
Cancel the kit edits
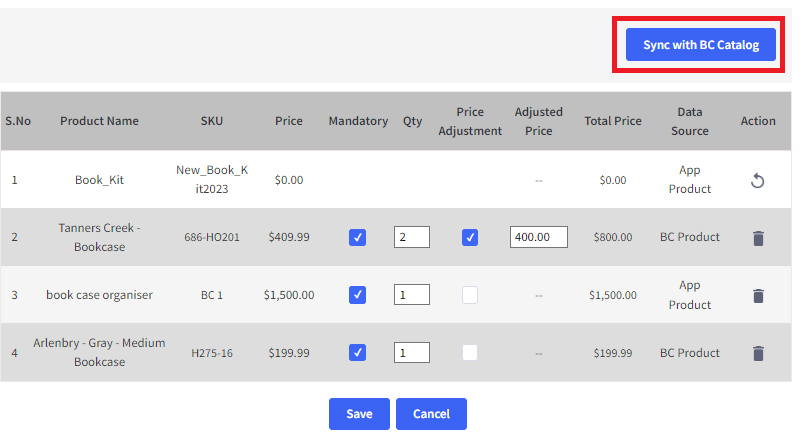coord(431,414)
